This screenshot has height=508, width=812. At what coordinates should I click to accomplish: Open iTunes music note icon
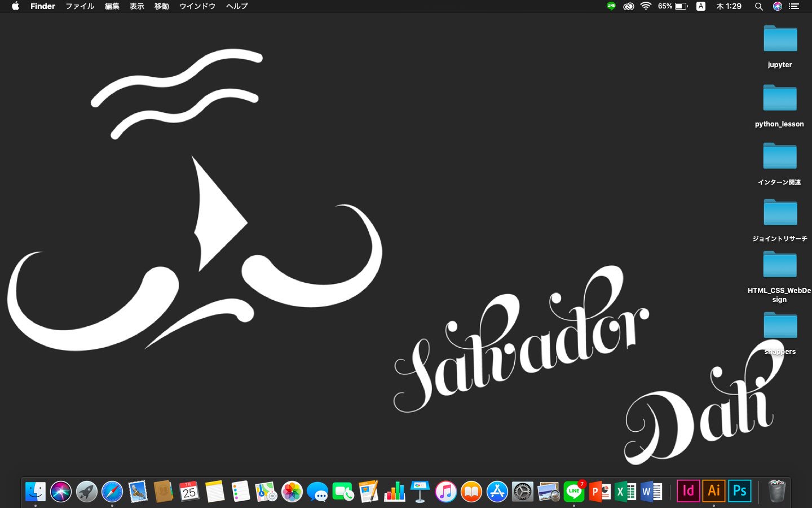click(445, 492)
